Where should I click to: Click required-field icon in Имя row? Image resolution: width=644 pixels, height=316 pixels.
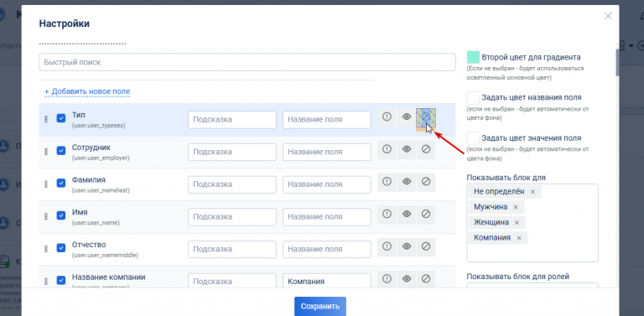[x=387, y=215]
